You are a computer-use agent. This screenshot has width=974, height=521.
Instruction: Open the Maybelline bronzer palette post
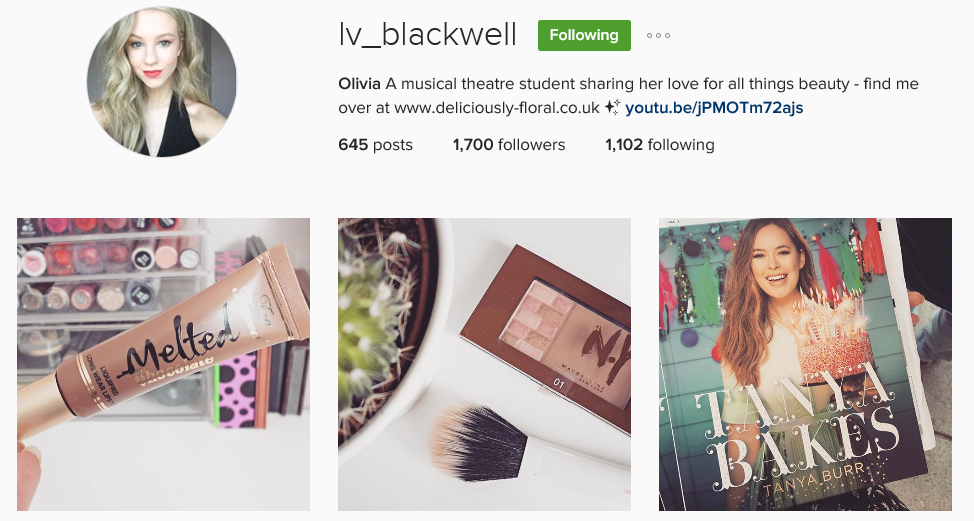click(x=485, y=364)
